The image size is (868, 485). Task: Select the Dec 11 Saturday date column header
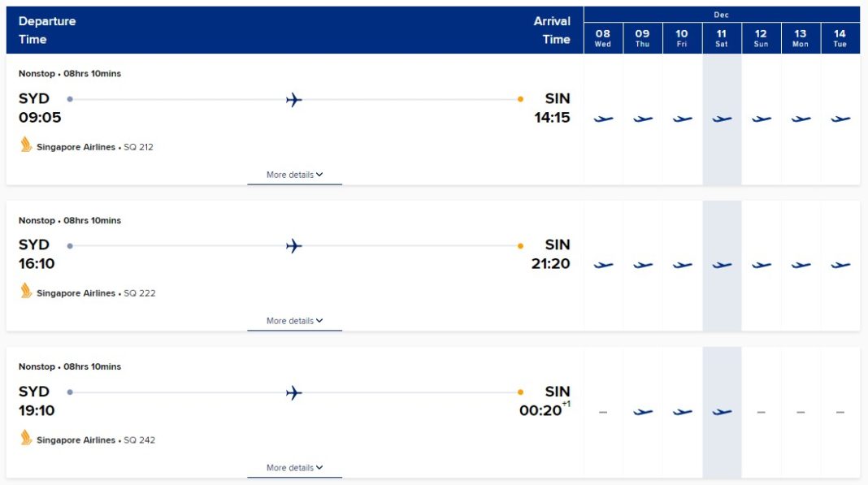pos(721,37)
